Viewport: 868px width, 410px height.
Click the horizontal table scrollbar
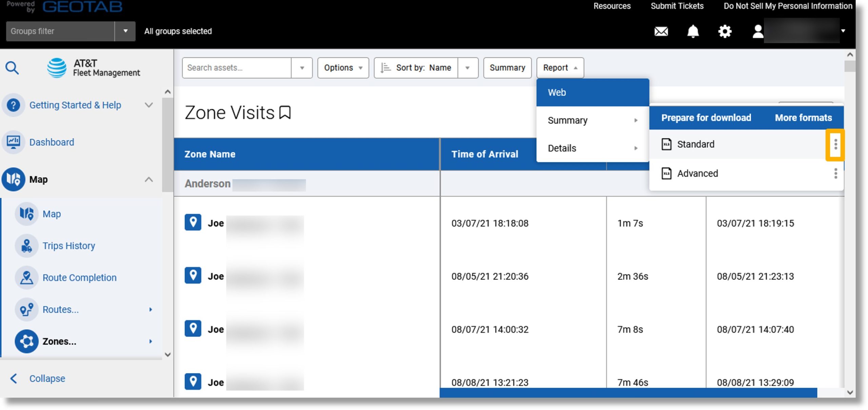point(628,393)
